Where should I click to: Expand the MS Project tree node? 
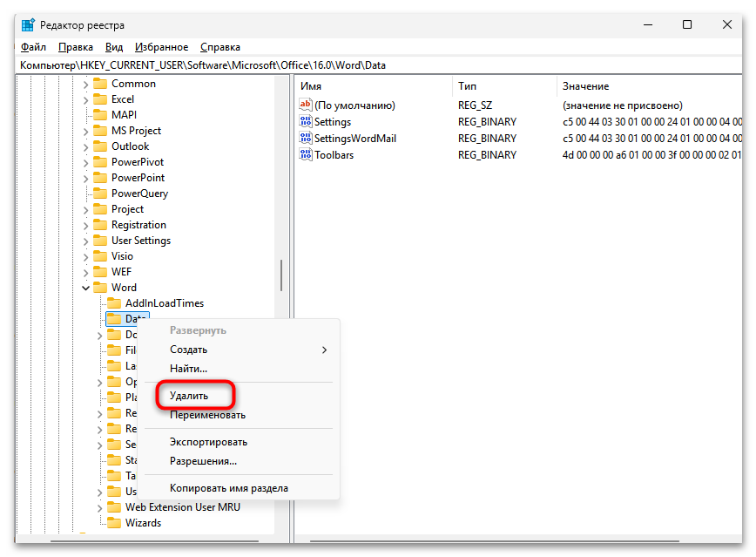click(x=84, y=130)
